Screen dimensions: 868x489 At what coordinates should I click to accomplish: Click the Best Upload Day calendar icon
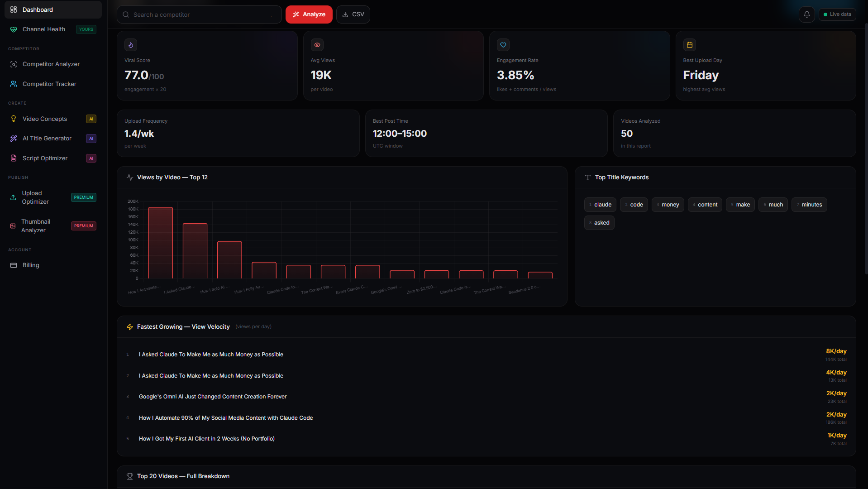click(690, 45)
